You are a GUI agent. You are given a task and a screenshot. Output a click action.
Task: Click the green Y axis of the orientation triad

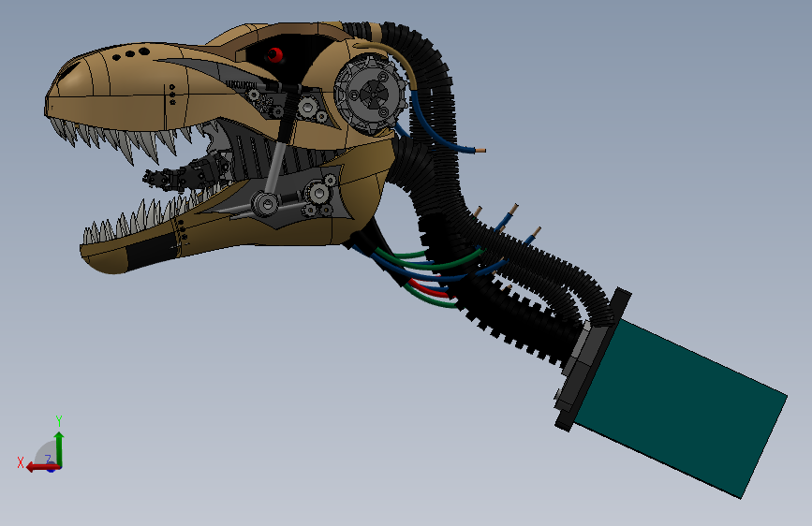click(59, 449)
